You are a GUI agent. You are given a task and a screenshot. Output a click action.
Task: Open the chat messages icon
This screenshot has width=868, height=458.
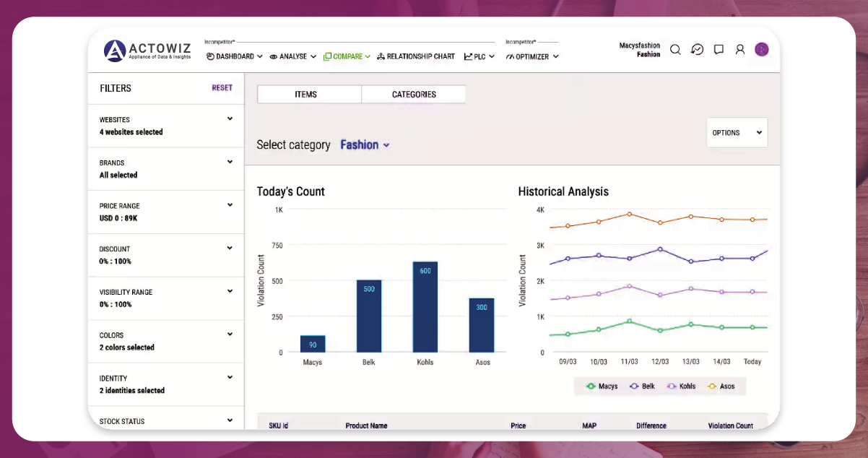[719, 50]
